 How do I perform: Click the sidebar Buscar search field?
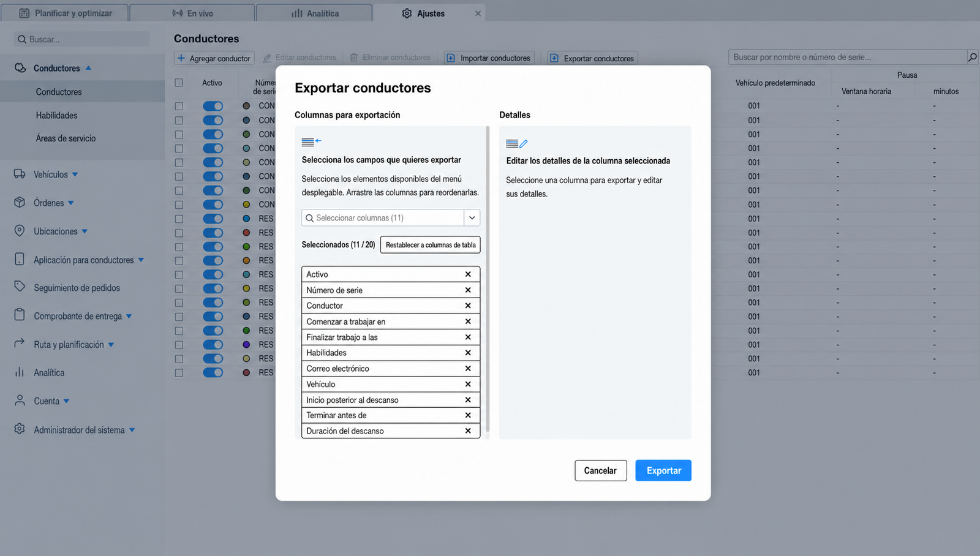pos(81,39)
